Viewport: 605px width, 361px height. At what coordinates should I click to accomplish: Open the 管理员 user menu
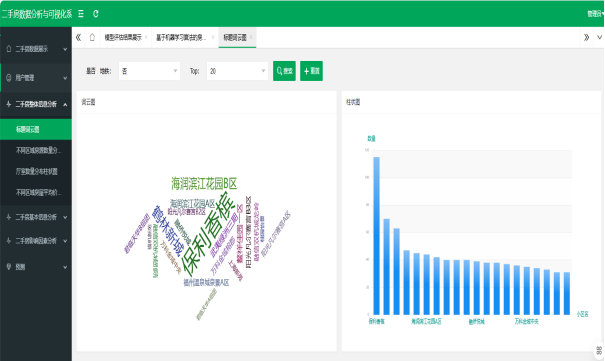click(x=595, y=14)
